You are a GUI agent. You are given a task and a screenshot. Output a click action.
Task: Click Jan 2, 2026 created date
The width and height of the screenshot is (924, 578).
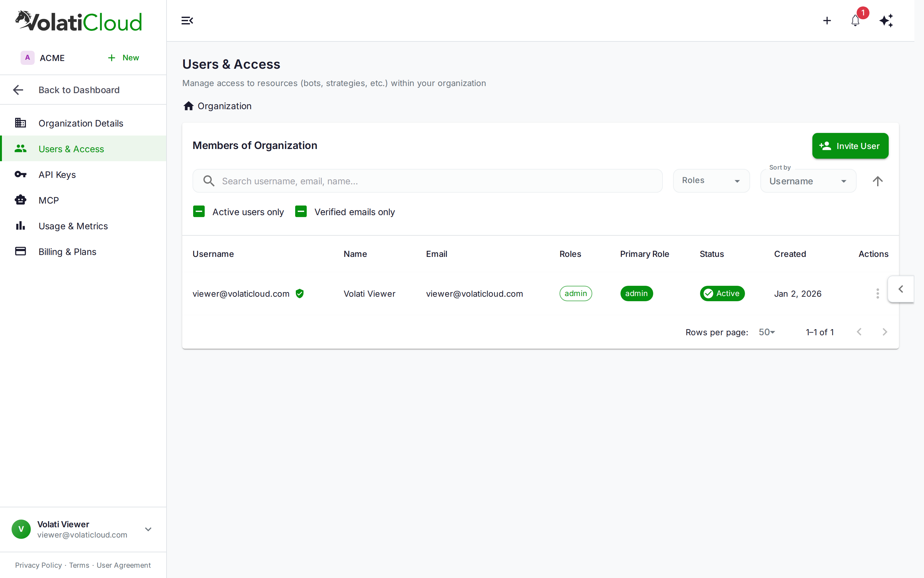[798, 293]
